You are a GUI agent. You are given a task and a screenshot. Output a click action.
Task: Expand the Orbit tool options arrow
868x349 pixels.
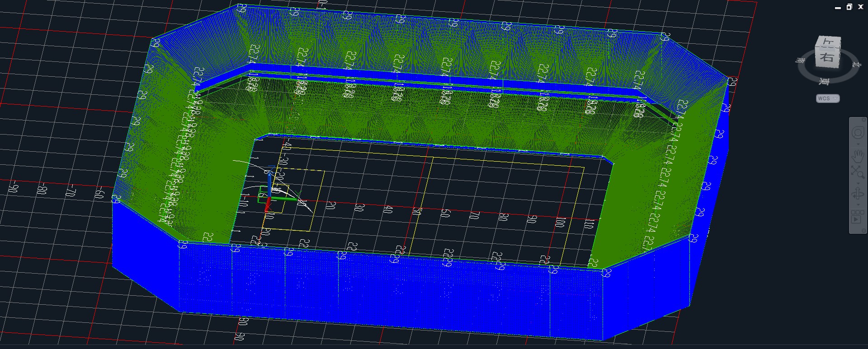858,204
